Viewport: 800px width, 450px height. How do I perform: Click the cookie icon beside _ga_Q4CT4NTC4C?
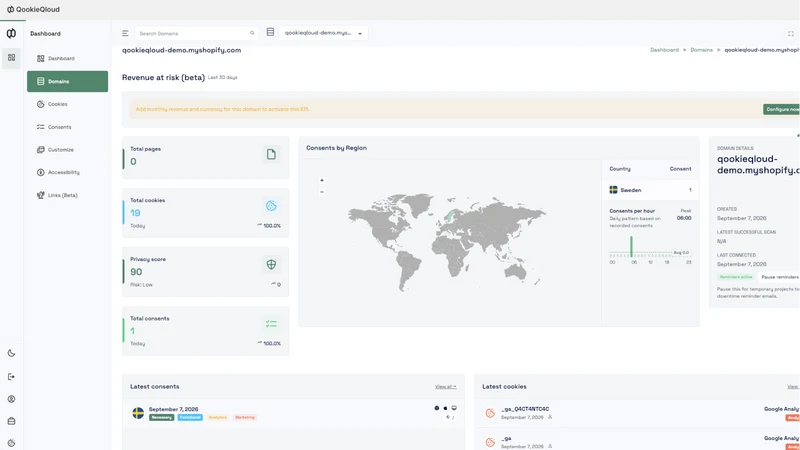click(490, 413)
